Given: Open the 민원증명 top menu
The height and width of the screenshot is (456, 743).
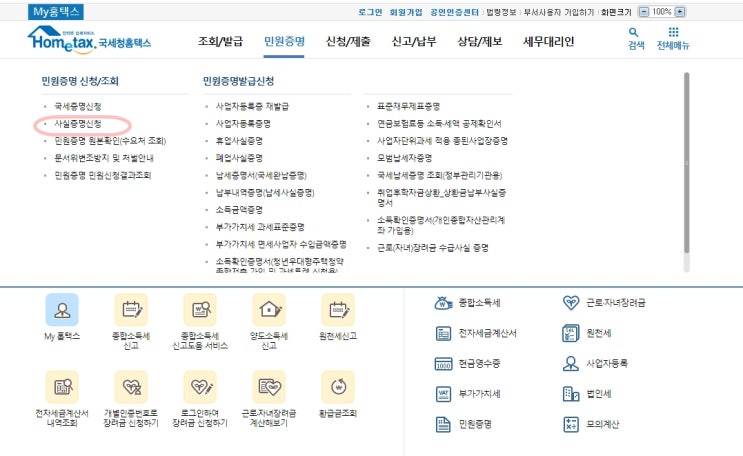Looking at the screenshot, I should [284, 42].
